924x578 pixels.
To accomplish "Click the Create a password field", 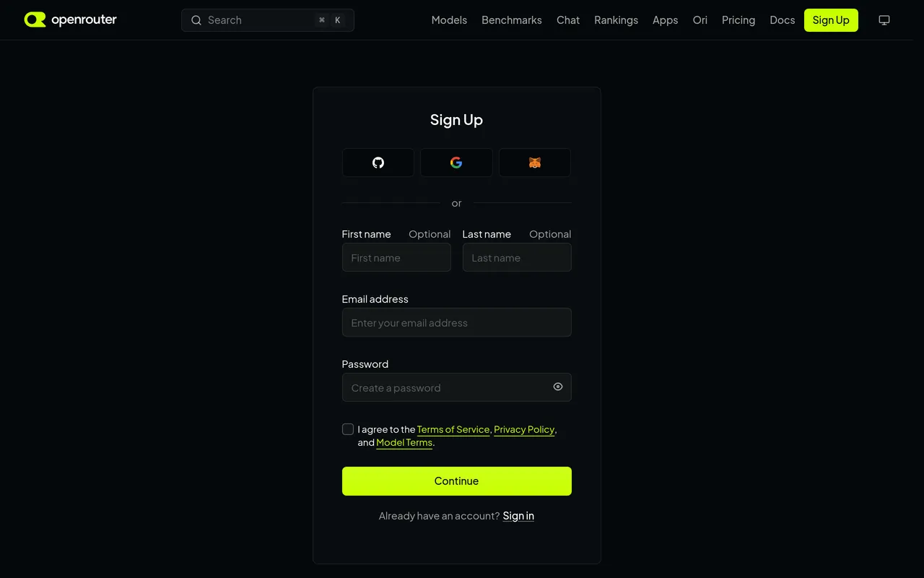I will [x=457, y=387].
